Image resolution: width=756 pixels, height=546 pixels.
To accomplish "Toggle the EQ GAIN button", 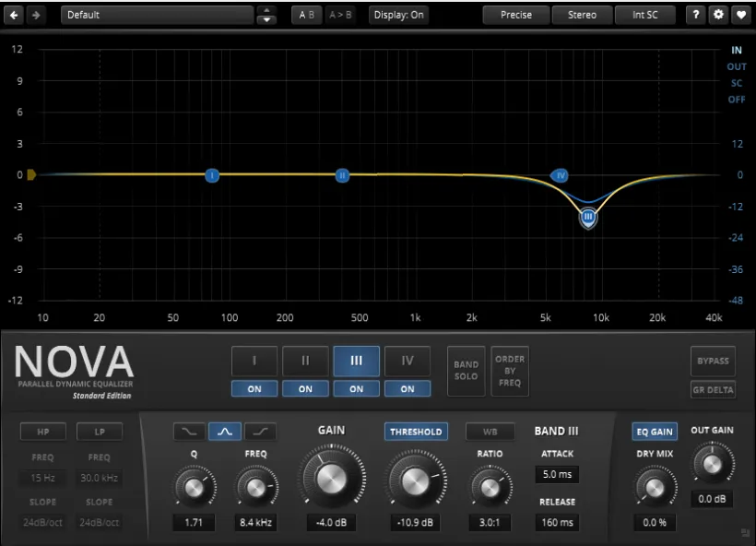I will [x=655, y=432].
